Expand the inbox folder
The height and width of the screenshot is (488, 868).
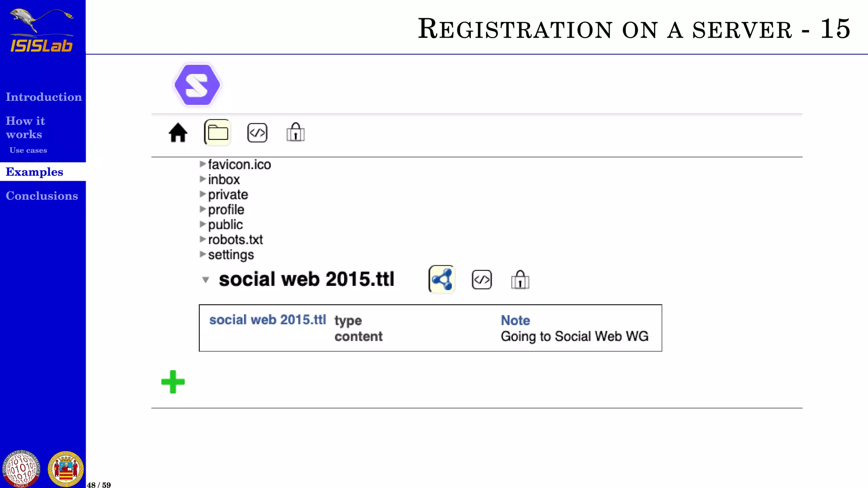coord(203,179)
